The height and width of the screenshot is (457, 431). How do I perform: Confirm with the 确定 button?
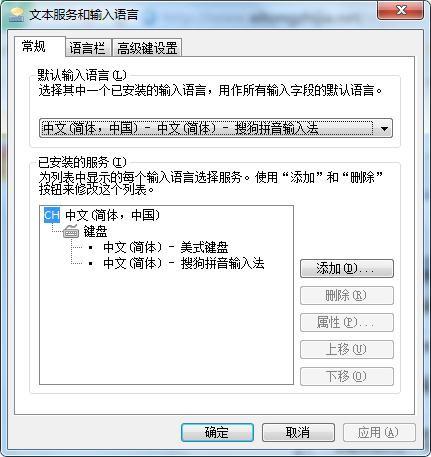[217, 433]
